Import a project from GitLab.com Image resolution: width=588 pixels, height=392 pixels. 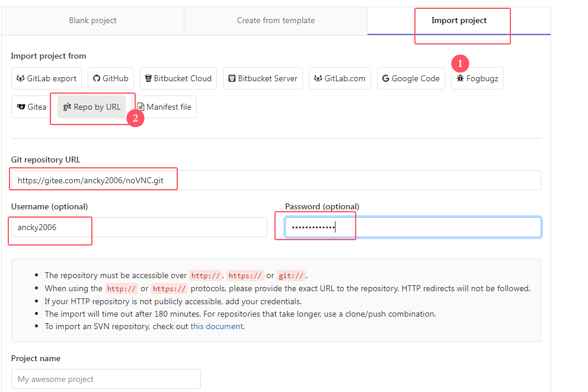pyautogui.click(x=340, y=78)
